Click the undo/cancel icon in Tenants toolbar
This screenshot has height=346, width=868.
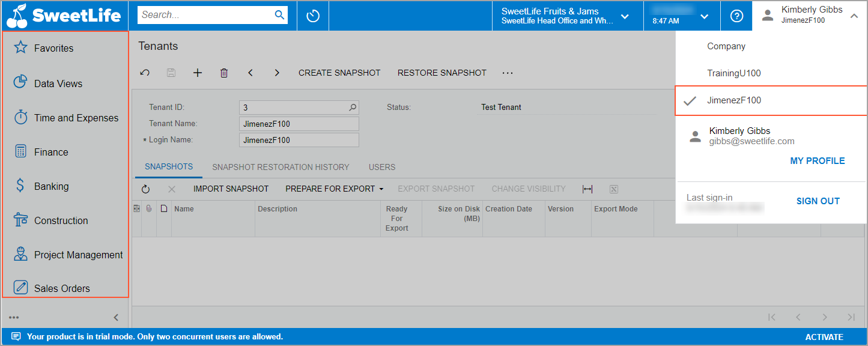(145, 73)
